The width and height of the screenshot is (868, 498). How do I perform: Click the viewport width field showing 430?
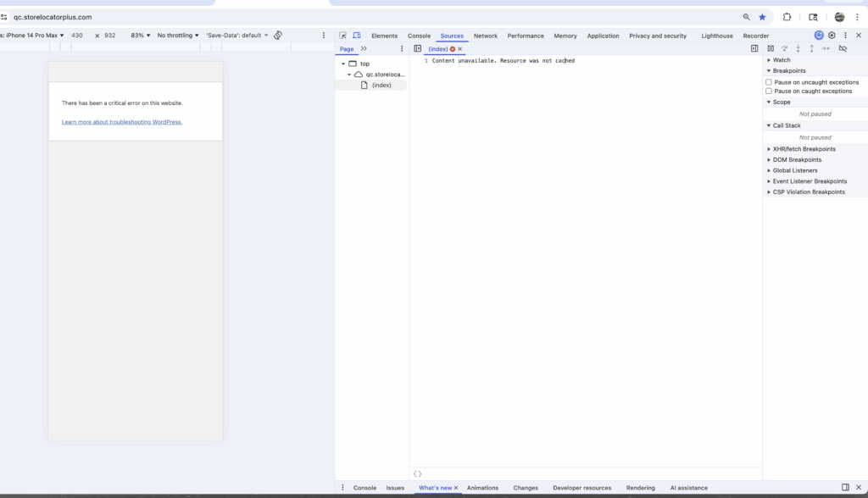[x=77, y=36]
